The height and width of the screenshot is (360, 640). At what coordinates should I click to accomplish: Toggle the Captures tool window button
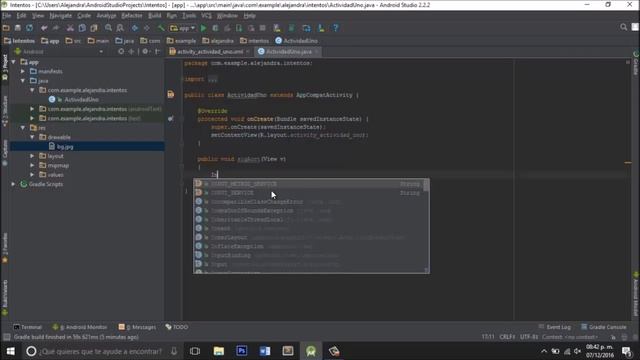(4, 153)
